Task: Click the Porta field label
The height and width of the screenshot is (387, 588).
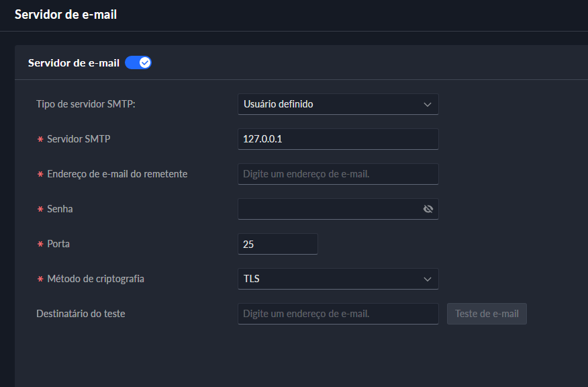Action: click(58, 244)
